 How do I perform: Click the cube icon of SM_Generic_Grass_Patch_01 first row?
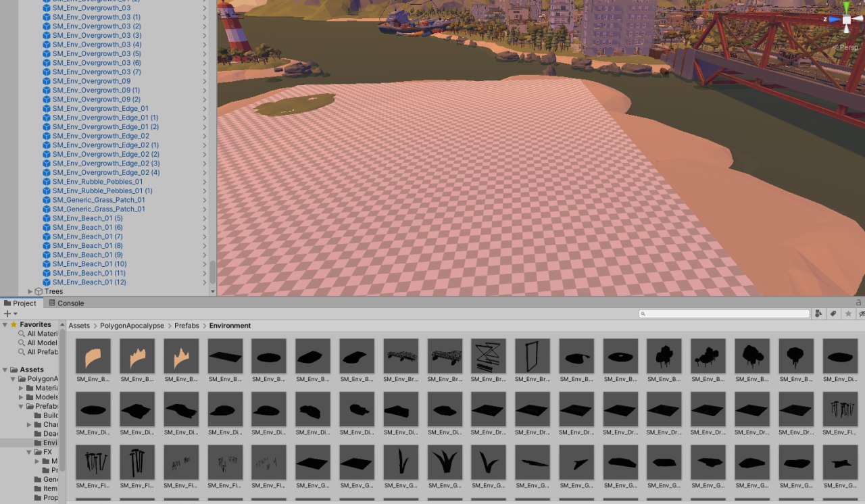click(47, 200)
